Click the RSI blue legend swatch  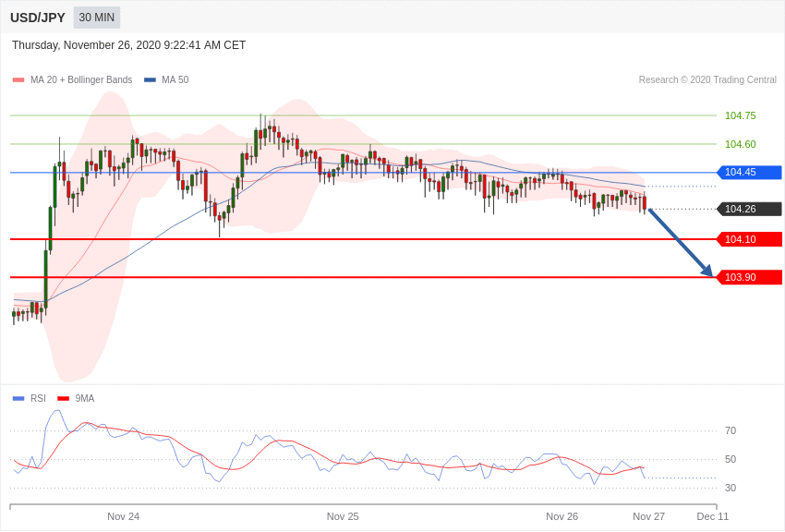click(x=18, y=399)
